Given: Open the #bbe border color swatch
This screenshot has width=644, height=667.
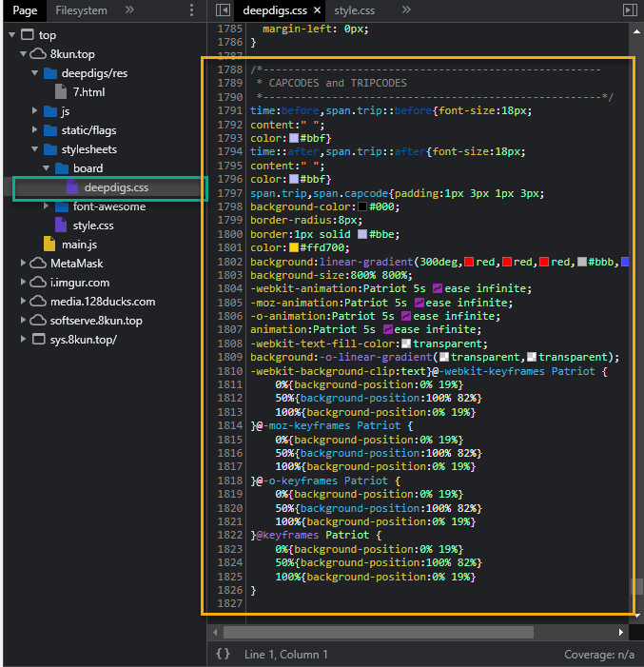Looking at the screenshot, I should (362, 234).
